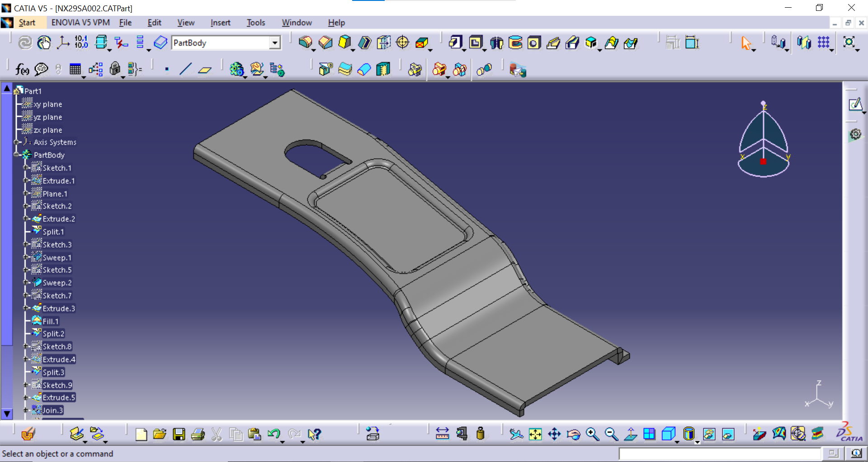Click the Fly mode airplane icon
Image resolution: width=868 pixels, height=462 pixels.
(516, 434)
